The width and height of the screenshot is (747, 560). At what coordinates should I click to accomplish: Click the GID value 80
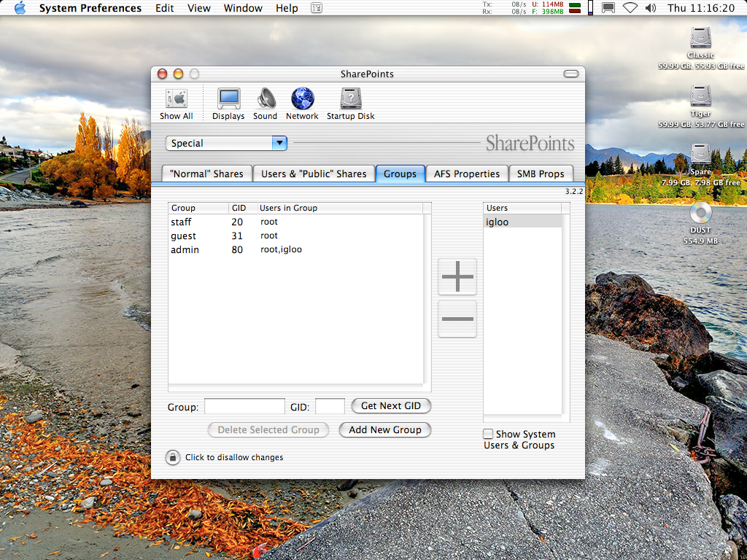(237, 249)
